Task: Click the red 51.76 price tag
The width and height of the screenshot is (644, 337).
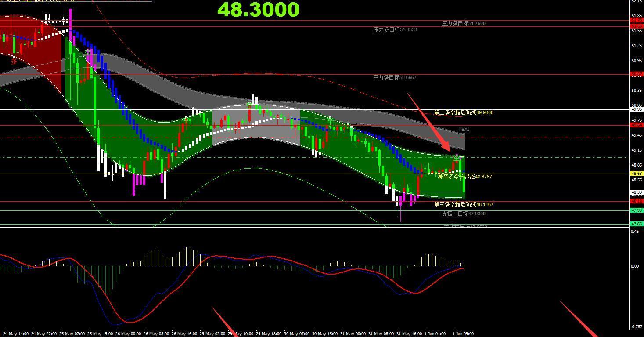Action: tap(637, 20)
